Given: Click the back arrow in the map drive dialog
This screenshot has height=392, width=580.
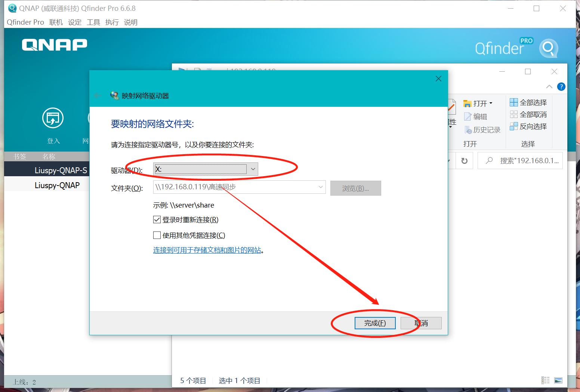Looking at the screenshot, I should pyautogui.click(x=98, y=95).
